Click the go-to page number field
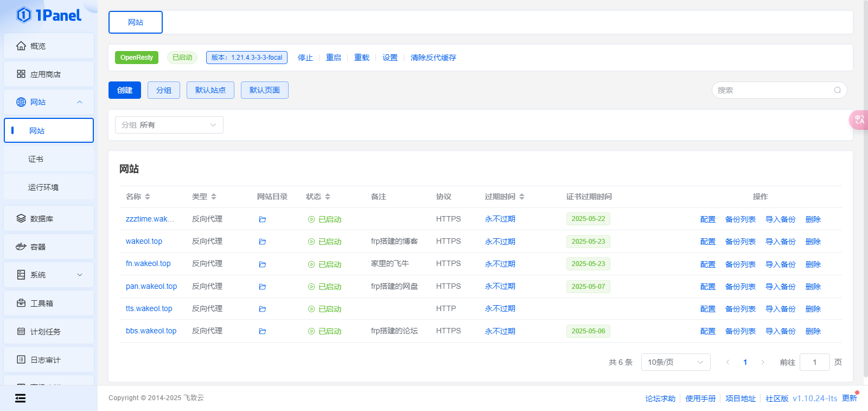This screenshot has width=868, height=411. [814, 362]
